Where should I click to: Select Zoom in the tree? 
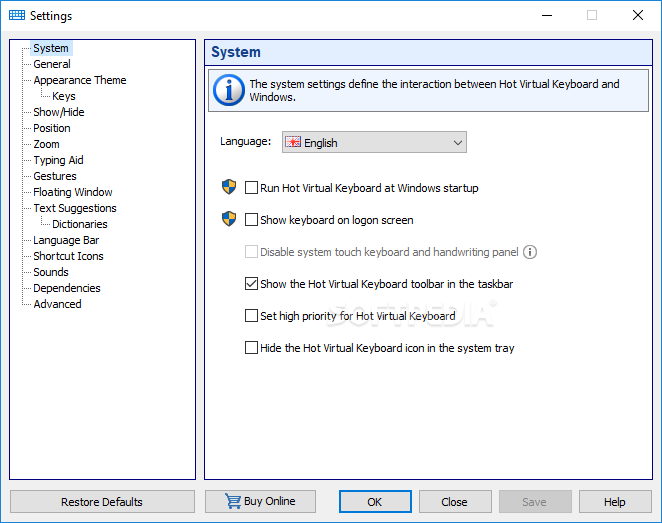pos(46,144)
